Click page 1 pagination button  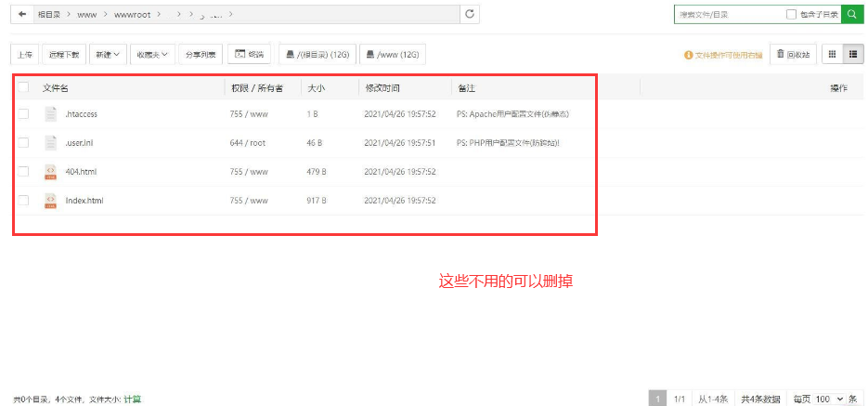(x=657, y=399)
